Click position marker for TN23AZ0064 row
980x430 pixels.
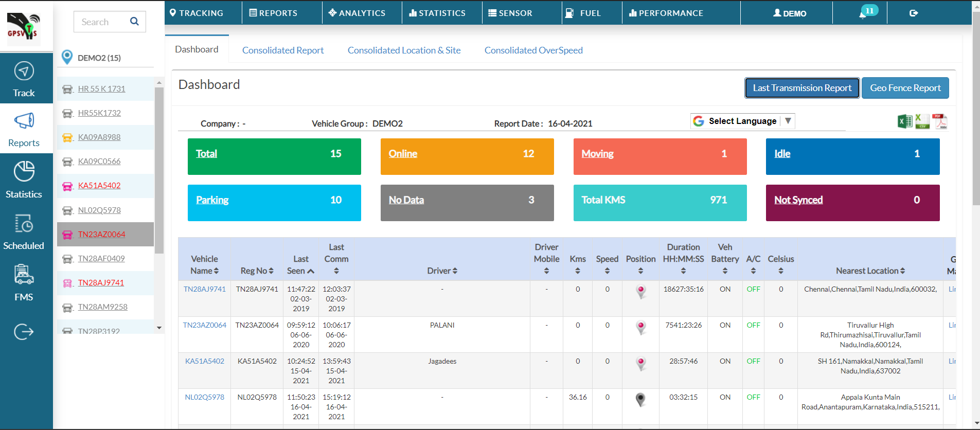tap(641, 328)
